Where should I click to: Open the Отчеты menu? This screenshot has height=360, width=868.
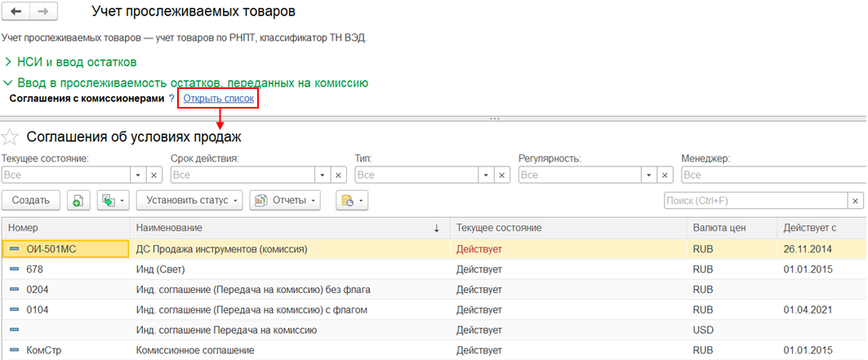click(285, 200)
